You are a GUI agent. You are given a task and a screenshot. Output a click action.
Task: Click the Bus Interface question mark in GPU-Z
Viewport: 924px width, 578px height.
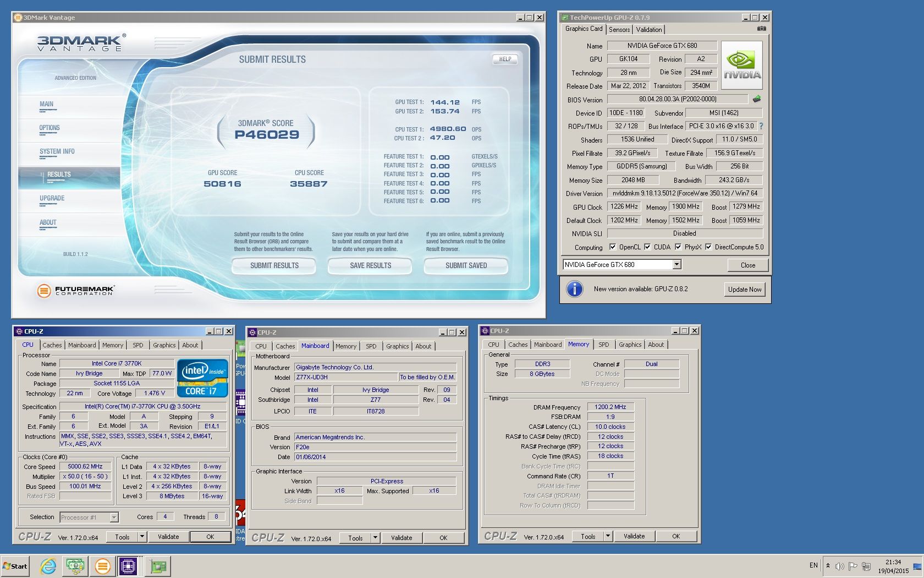coord(761,126)
